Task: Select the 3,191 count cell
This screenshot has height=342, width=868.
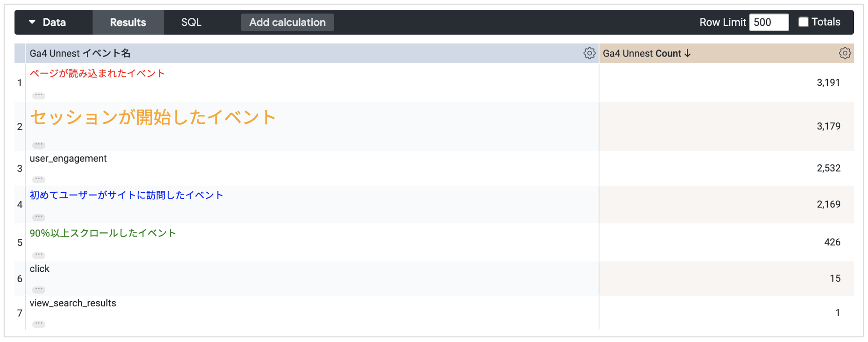Action: [x=828, y=83]
